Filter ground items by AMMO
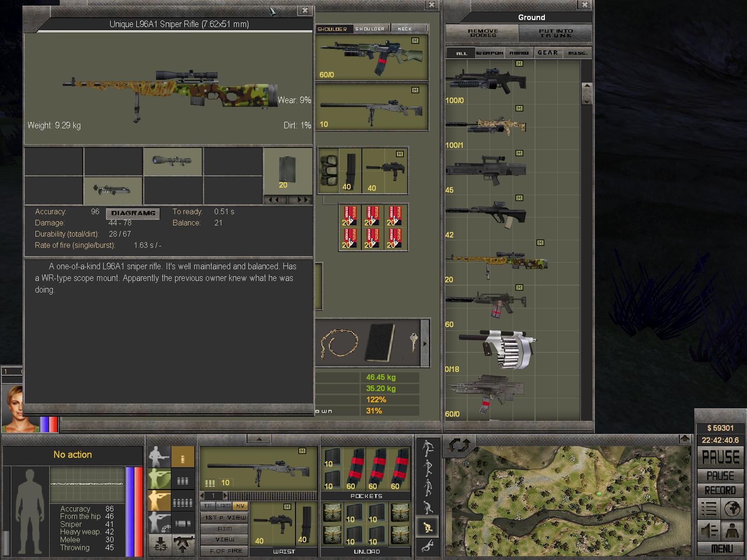Viewport: 747px width, 560px height. 519,53
